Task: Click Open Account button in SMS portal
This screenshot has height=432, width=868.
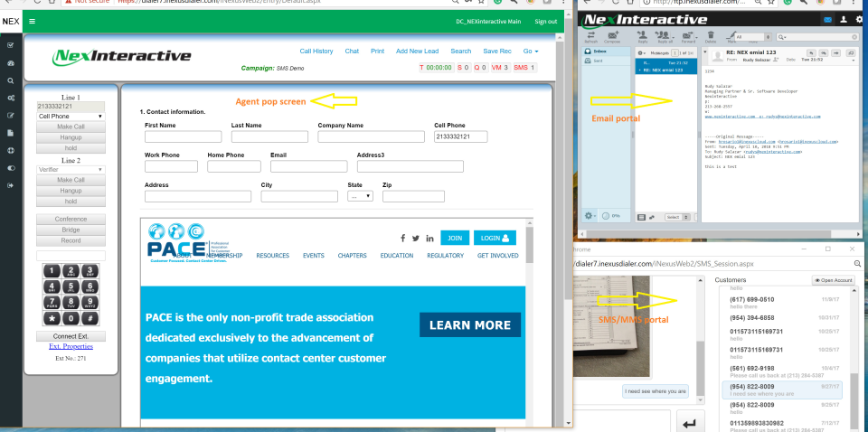Action: (833, 280)
